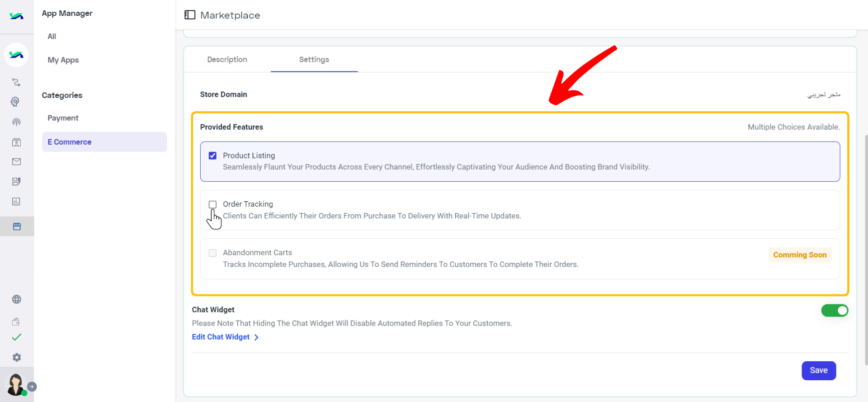Image resolution: width=868 pixels, height=402 pixels.
Task: Open the mail envelope icon in sidebar
Action: pyautogui.click(x=16, y=161)
